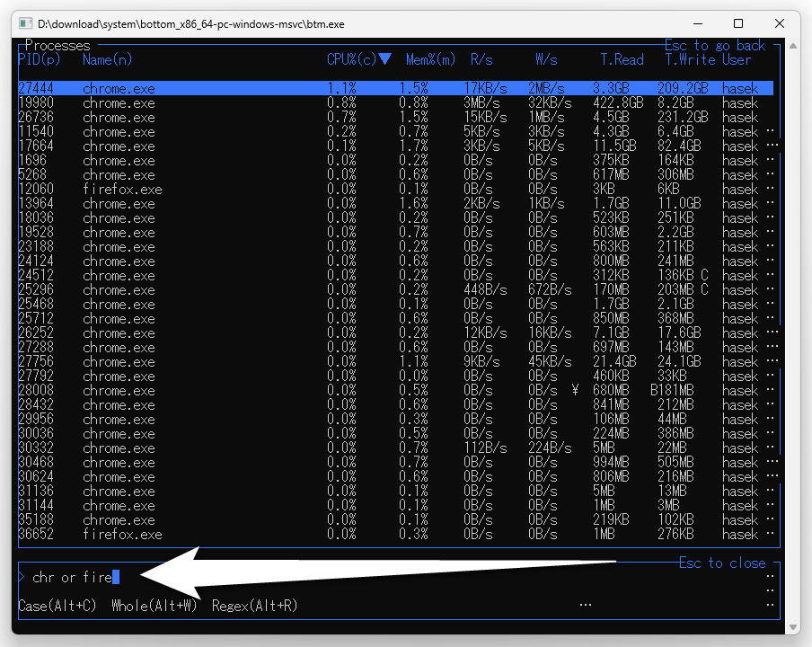
Task: Select firefox.exe row with PID 36652
Action: point(395,534)
